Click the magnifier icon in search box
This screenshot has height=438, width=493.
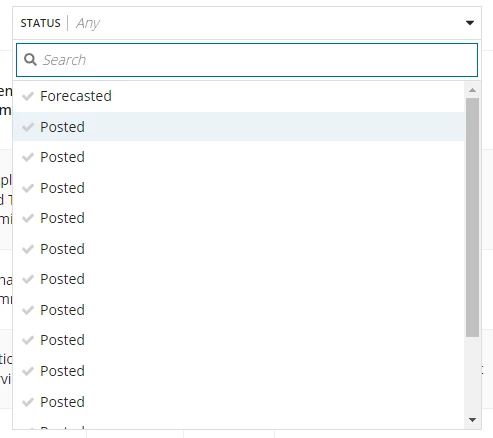tap(30, 60)
